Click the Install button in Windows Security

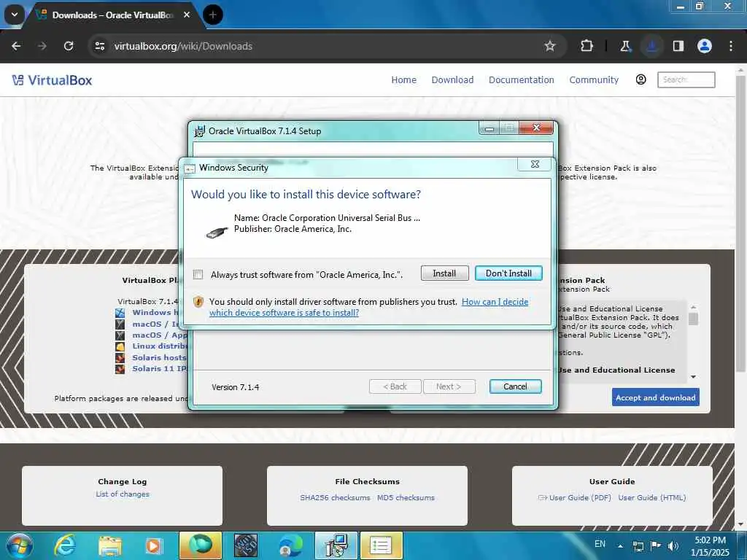coord(444,273)
